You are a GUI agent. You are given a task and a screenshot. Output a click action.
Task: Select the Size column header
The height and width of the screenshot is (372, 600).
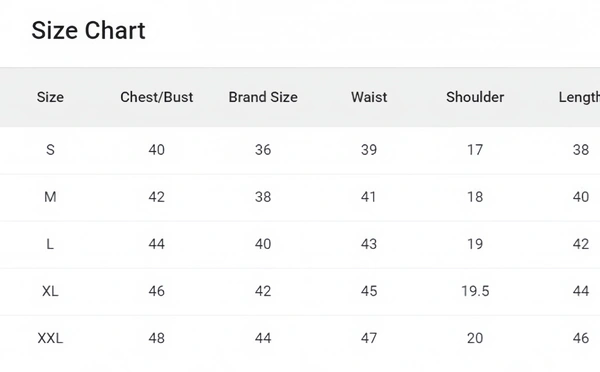coord(50,97)
